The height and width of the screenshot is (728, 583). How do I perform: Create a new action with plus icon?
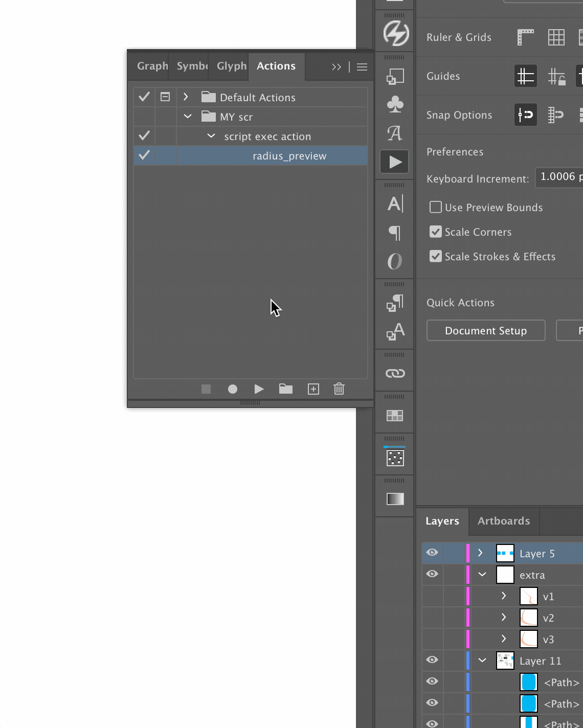pos(313,389)
